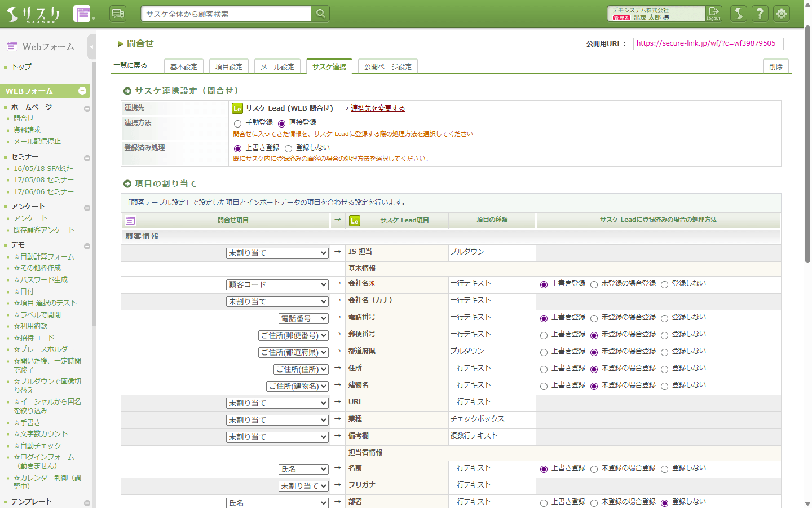
Task: Click the 連携先を変更する link
Action: [x=377, y=107]
